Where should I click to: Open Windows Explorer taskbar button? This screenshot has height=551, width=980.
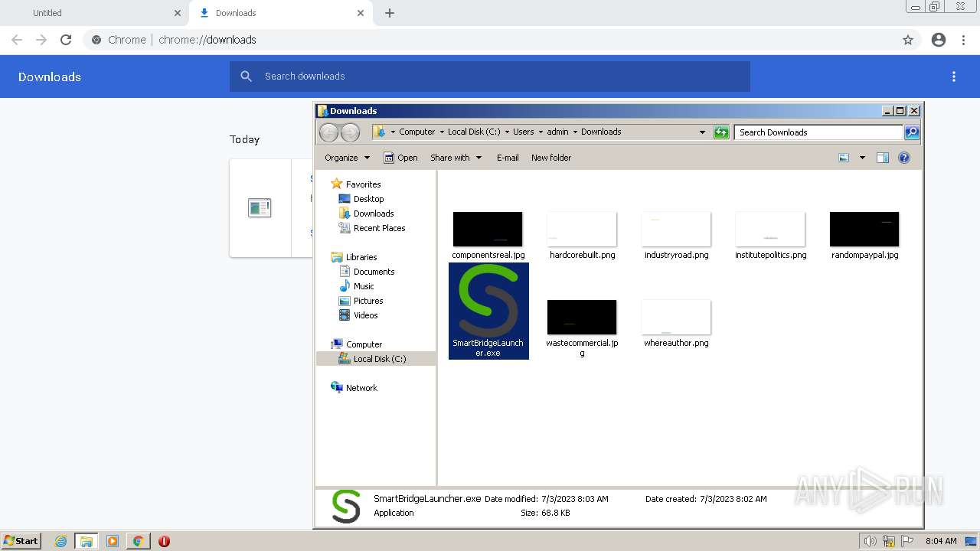coord(87,541)
